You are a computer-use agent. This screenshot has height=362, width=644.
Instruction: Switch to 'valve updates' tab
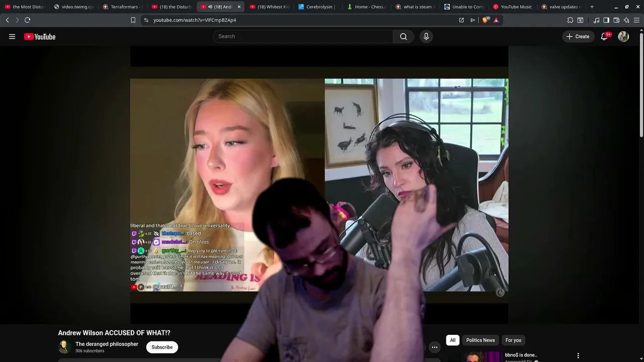[x=562, y=7]
